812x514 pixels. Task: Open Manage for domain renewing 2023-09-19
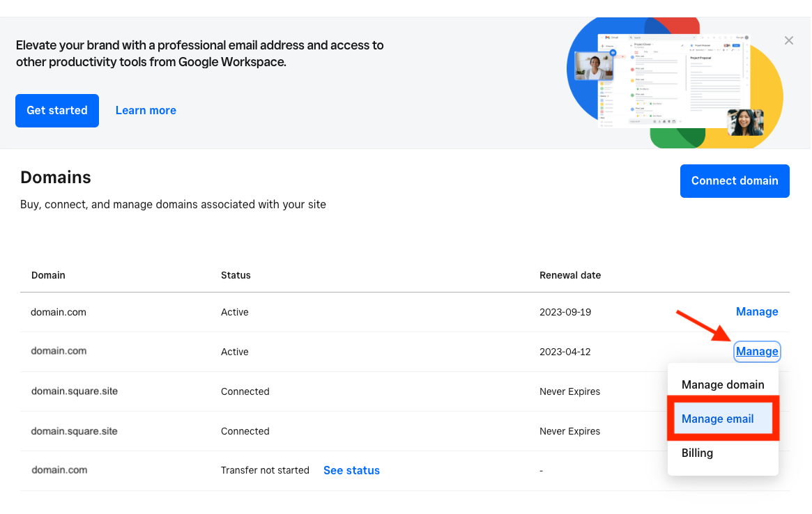[757, 312]
